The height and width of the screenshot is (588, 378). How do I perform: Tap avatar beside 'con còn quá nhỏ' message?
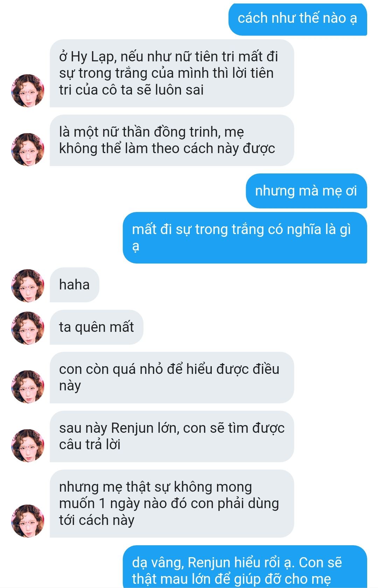(28, 387)
